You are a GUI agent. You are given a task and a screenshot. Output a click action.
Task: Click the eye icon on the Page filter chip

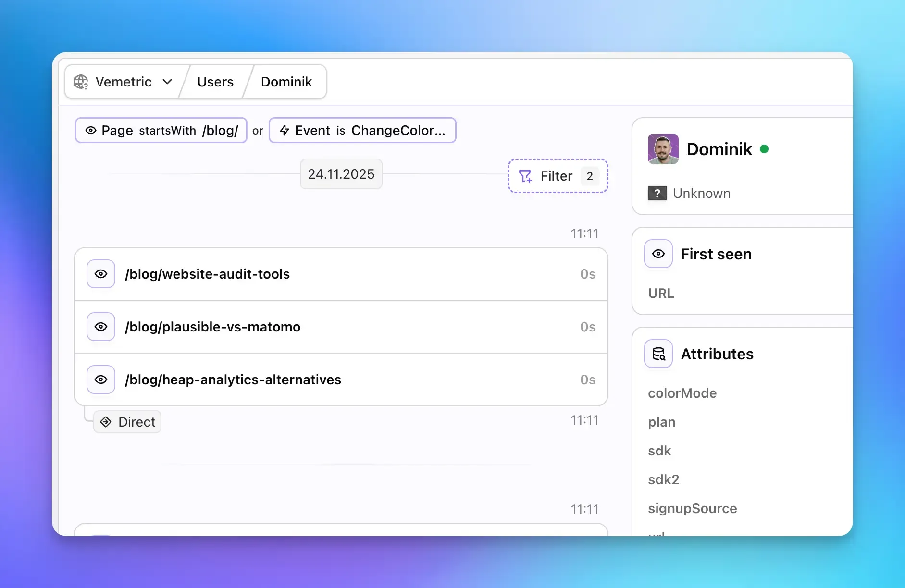(x=91, y=130)
